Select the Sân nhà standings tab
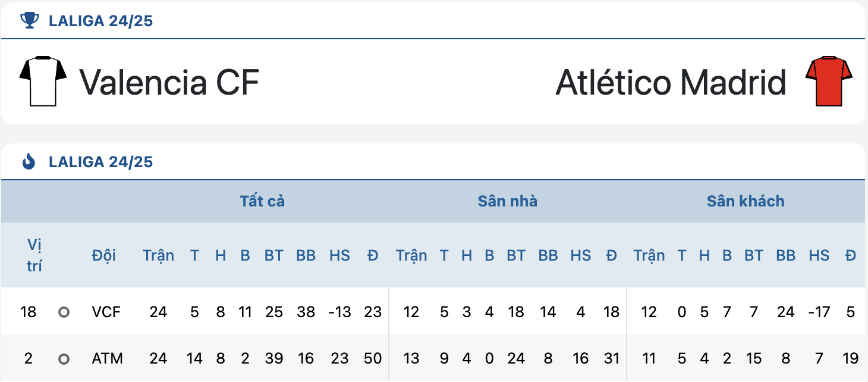This screenshot has height=382, width=868. [507, 201]
